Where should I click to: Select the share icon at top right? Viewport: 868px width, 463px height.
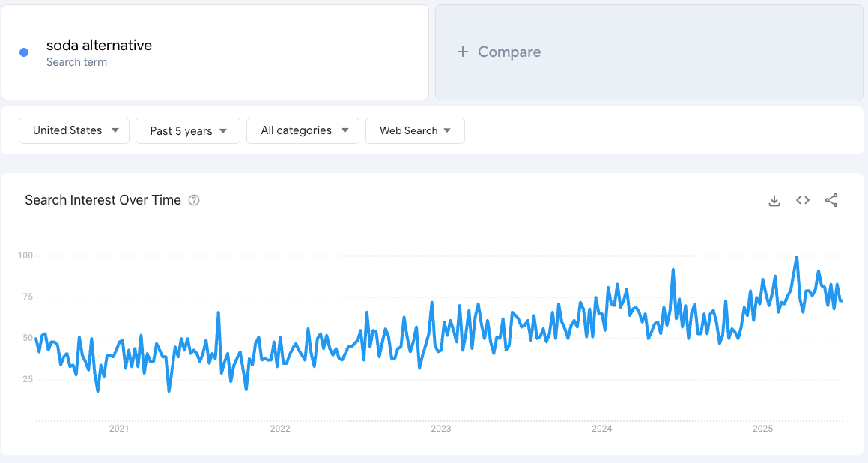(x=831, y=200)
